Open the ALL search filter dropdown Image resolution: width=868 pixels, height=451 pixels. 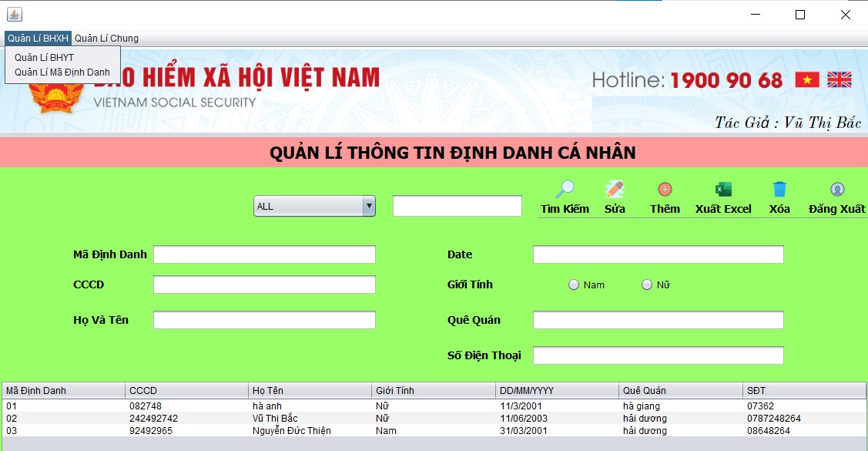pyautogui.click(x=314, y=206)
